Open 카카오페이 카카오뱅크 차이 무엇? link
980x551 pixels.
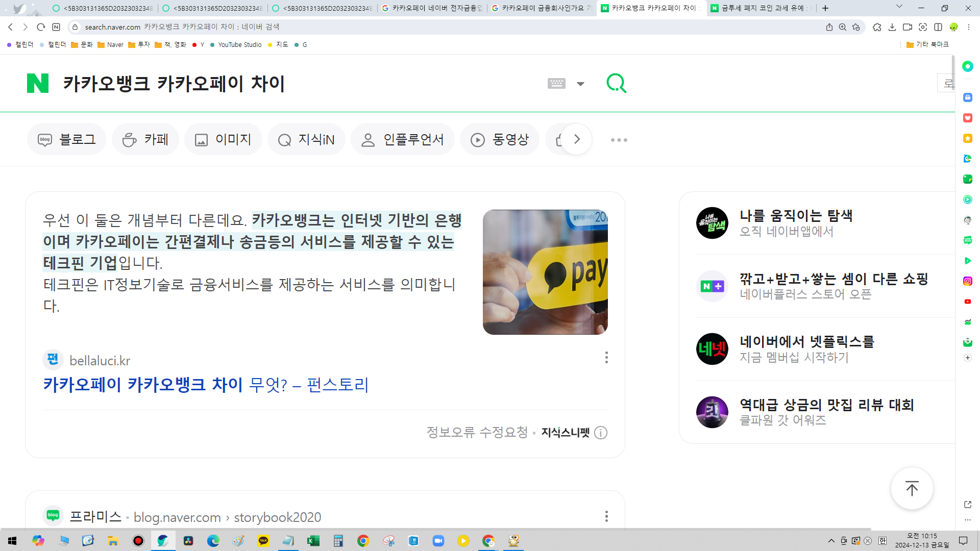point(206,384)
